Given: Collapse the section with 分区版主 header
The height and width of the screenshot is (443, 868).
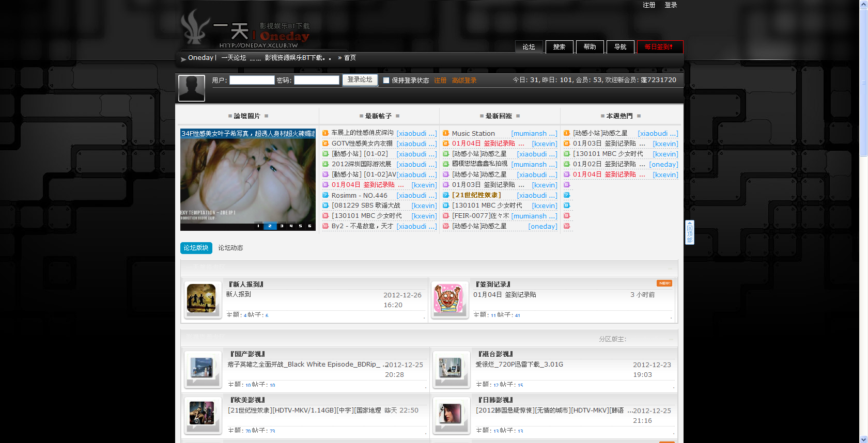Looking at the screenshot, I should (x=670, y=339).
